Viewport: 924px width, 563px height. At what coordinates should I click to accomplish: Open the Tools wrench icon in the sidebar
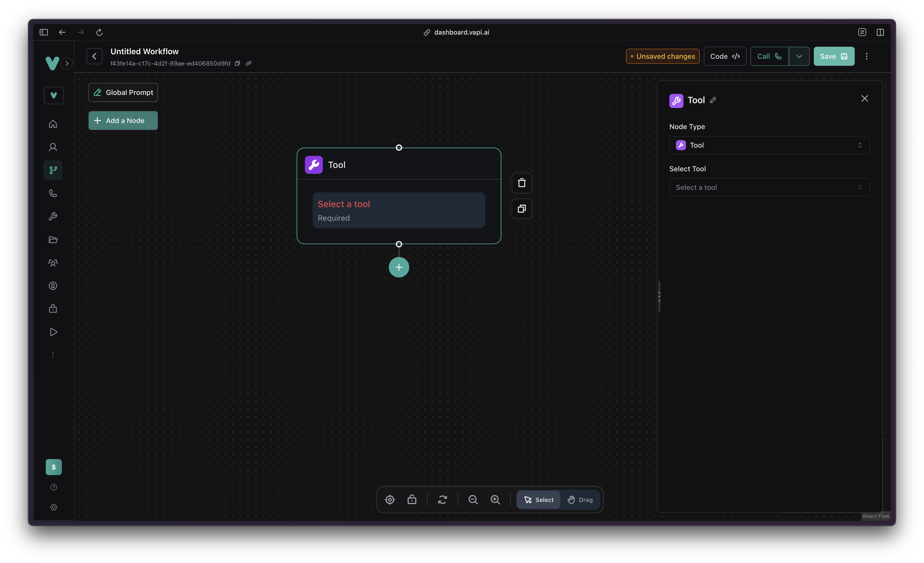(x=53, y=216)
